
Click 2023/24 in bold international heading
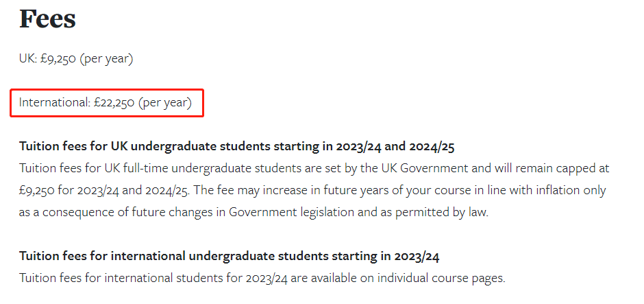click(x=417, y=256)
